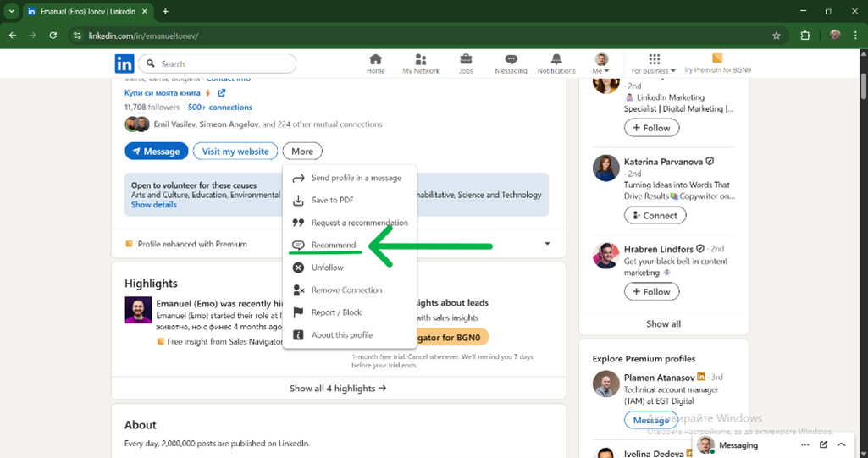Click the Visit my website button
This screenshot has height=458, width=868.
235,152
